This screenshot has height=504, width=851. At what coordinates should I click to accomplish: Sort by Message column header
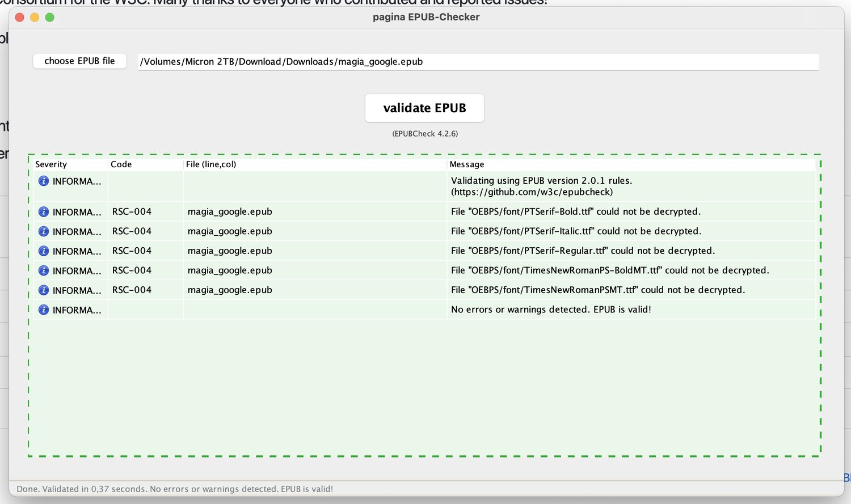pos(631,164)
